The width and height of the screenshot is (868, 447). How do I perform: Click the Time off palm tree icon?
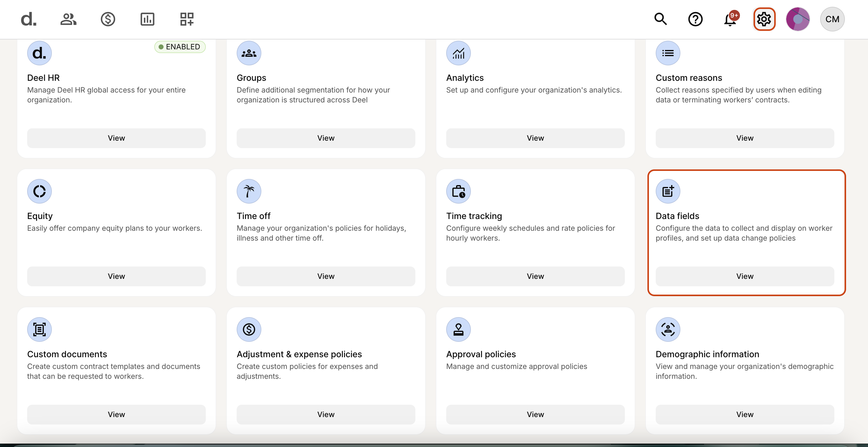coord(249,191)
